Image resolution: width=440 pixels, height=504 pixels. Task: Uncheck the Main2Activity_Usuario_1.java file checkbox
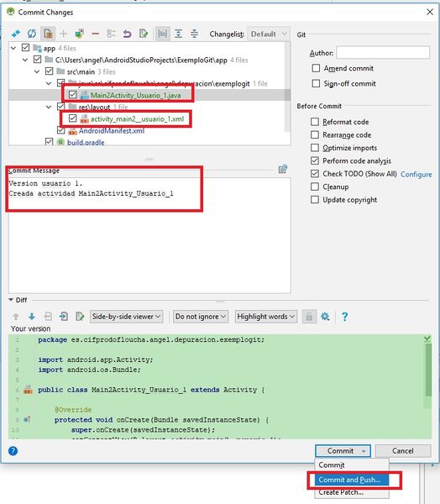click(73, 95)
